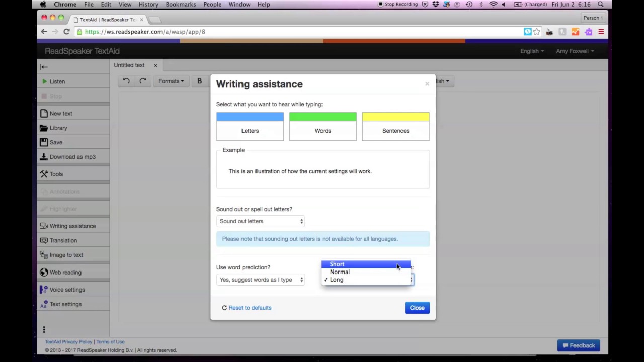Open the View menu
Screen dimensions: 644x362
pos(125,4)
